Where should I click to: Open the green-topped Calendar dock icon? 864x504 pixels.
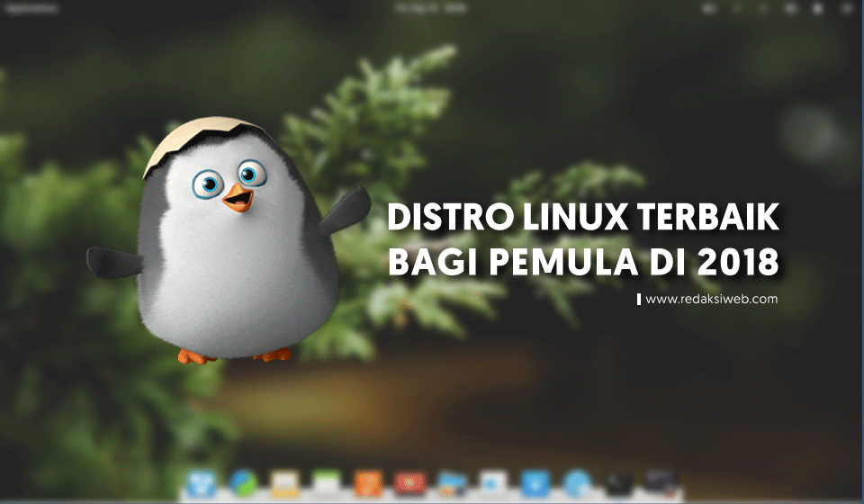pos(326,483)
